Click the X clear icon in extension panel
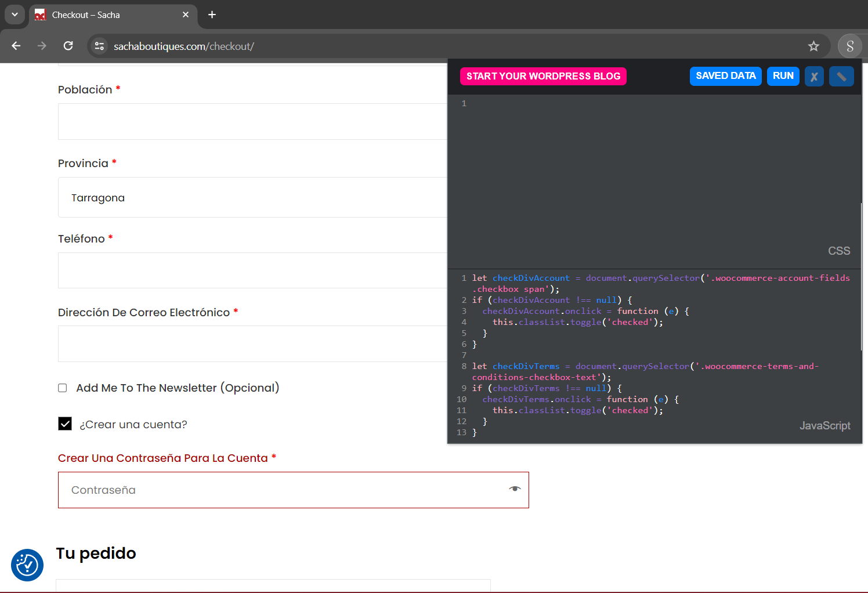The image size is (868, 593). pyautogui.click(x=814, y=77)
